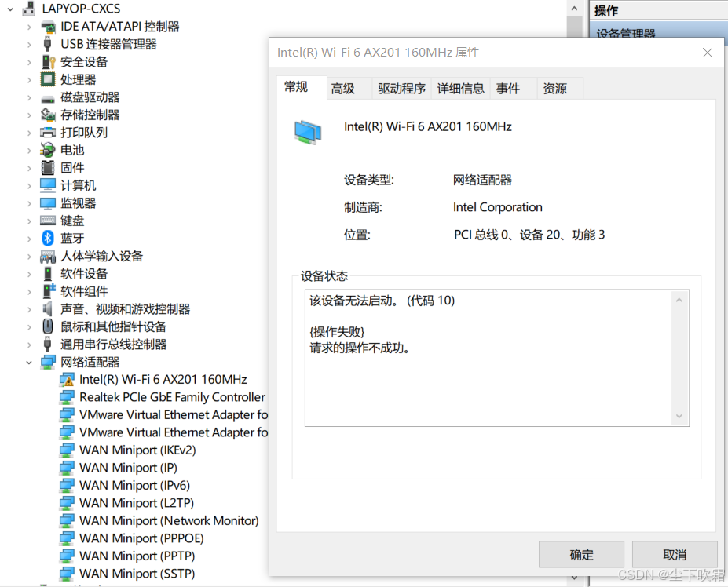Open the 事件 tab

pos(514,88)
